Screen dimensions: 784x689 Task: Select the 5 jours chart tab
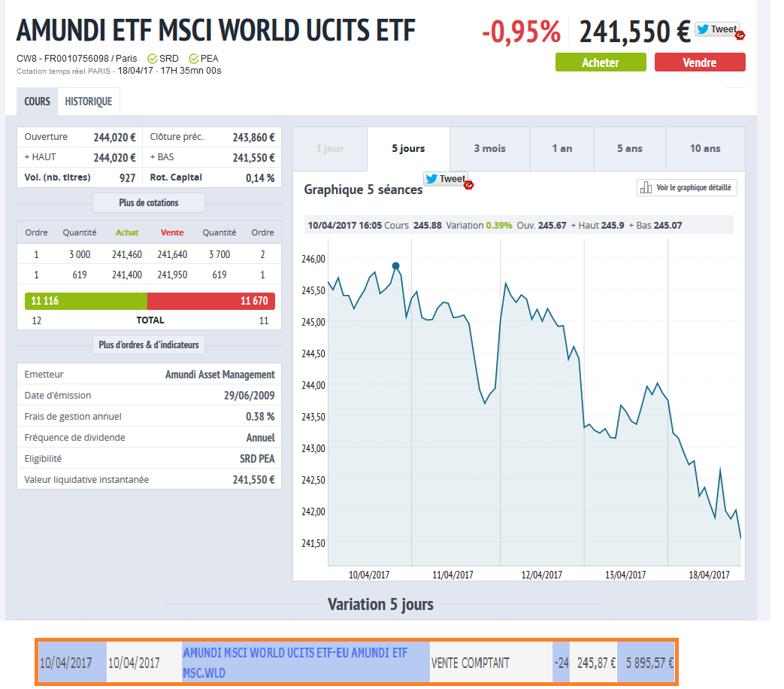[x=408, y=148]
